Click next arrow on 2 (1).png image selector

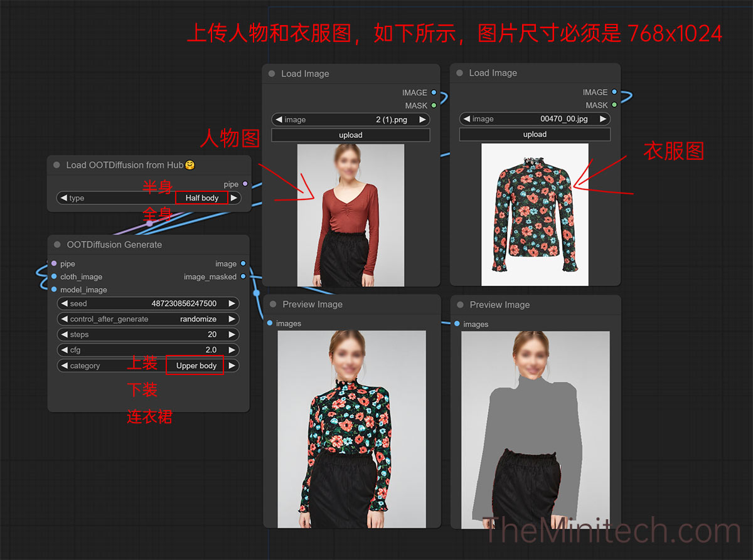click(x=422, y=120)
